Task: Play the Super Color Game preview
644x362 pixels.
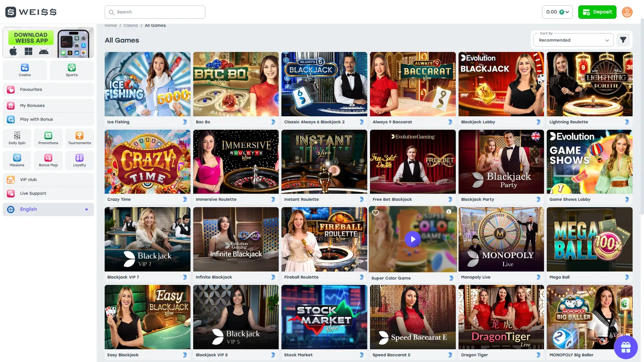Action: [413, 239]
